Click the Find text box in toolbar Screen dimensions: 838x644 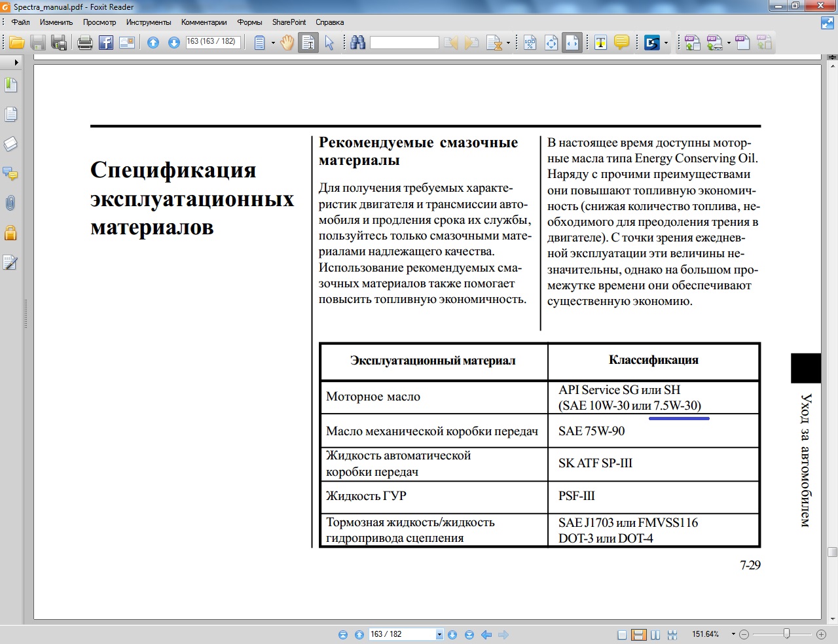[x=404, y=43]
